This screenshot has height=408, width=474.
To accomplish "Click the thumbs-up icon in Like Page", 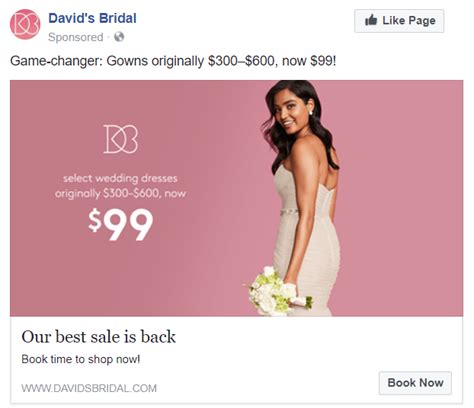I will [371, 20].
